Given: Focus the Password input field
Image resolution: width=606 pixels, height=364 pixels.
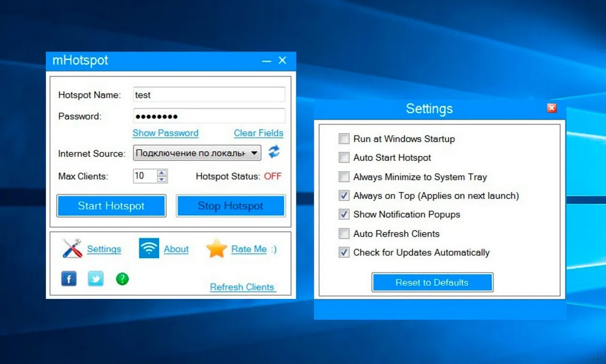Looking at the screenshot, I should pyautogui.click(x=209, y=116).
